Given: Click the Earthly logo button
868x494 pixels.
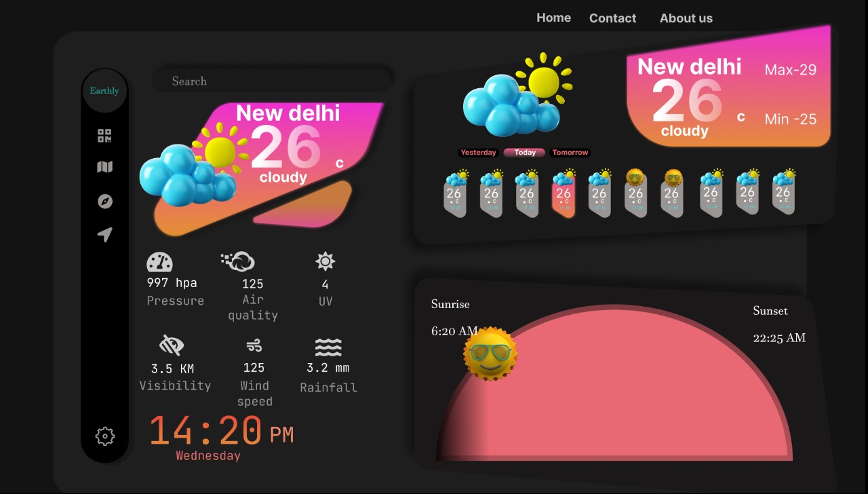Looking at the screenshot, I should [104, 90].
